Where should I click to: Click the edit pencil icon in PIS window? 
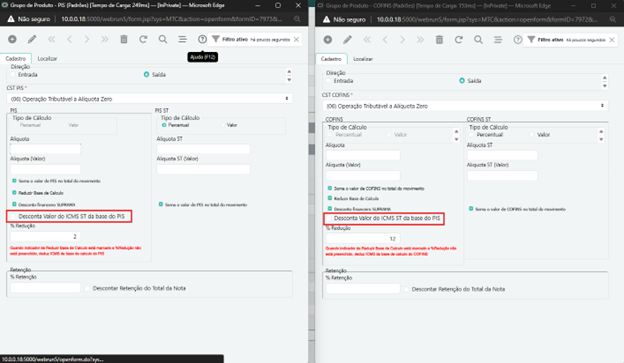32,39
